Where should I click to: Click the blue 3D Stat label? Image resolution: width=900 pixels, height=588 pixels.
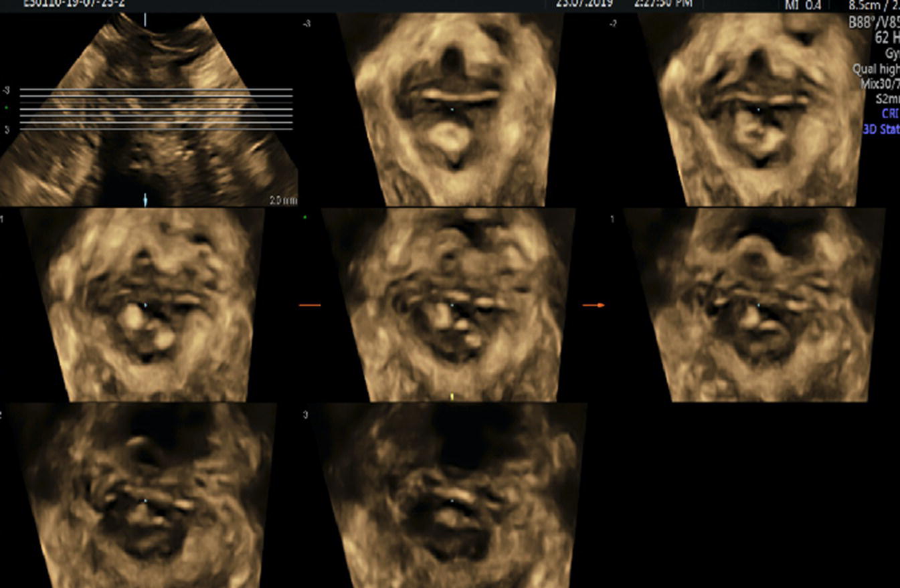(x=881, y=130)
